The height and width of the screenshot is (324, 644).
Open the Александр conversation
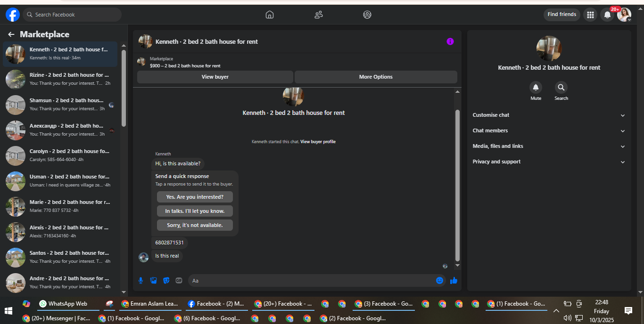pyautogui.click(x=61, y=130)
